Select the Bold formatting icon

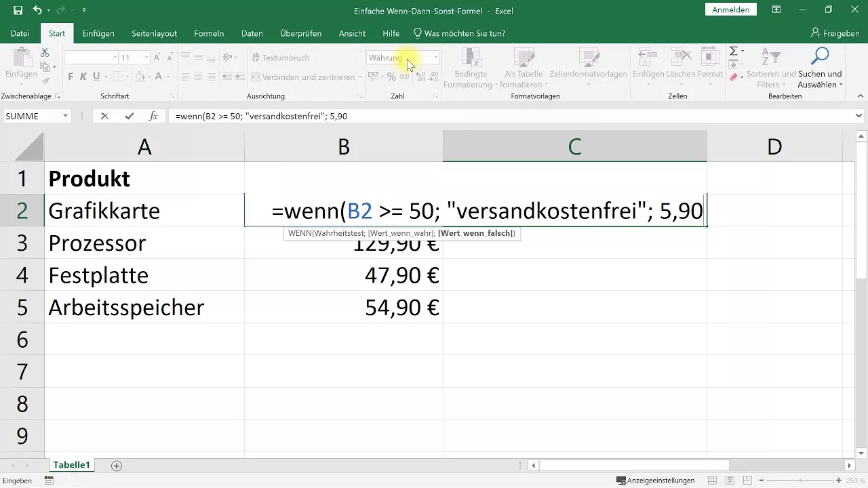point(71,77)
